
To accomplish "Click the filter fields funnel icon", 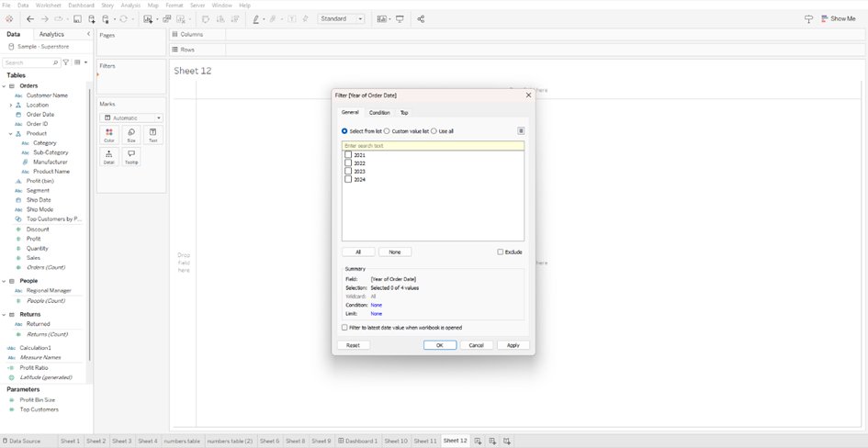I will click(x=66, y=62).
